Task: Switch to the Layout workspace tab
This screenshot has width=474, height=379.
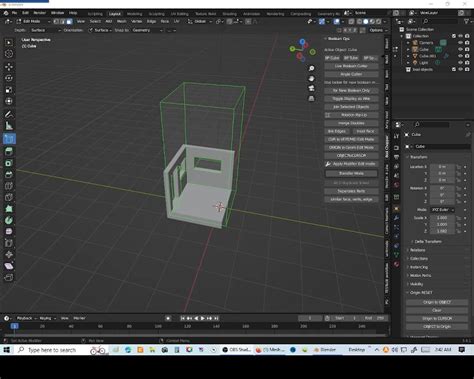Action: [x=115, y=14]
